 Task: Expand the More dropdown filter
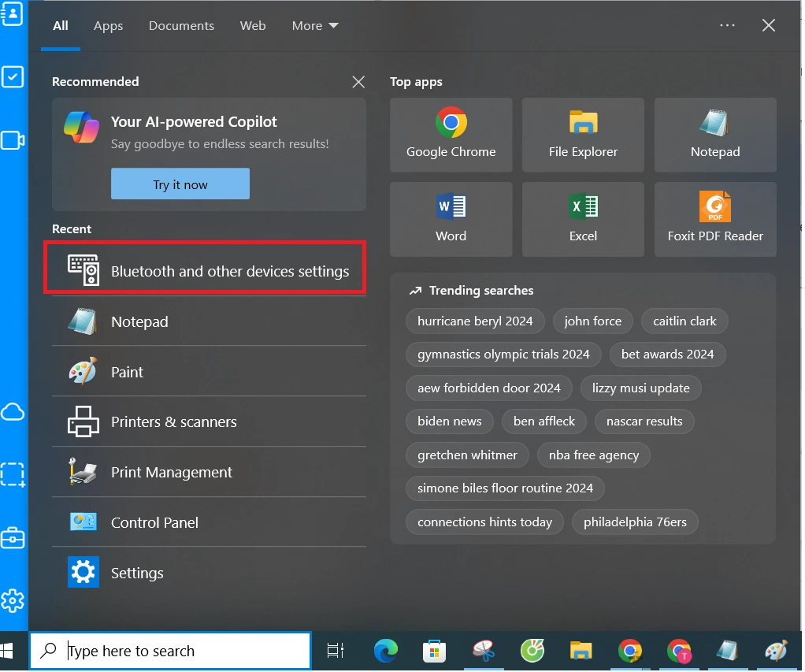click(x=314, y=26)
